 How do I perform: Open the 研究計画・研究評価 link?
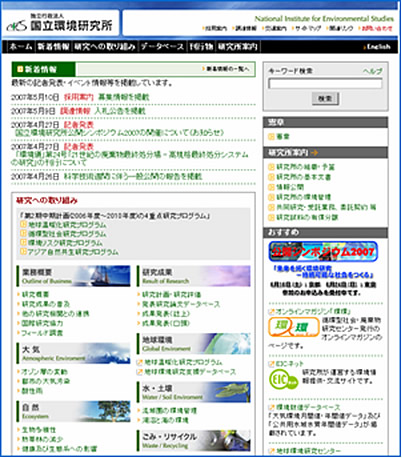pyautogui.click(x=172, y=294)
